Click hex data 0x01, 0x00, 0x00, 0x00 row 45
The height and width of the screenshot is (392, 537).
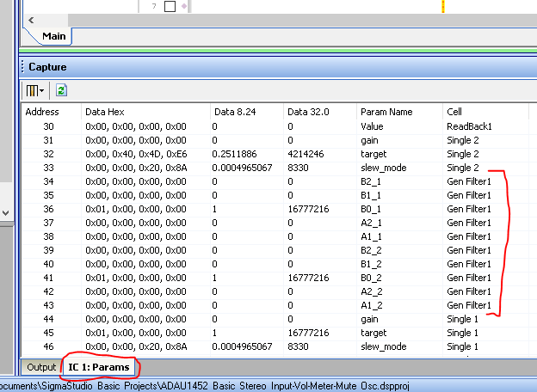click(136, 333)
